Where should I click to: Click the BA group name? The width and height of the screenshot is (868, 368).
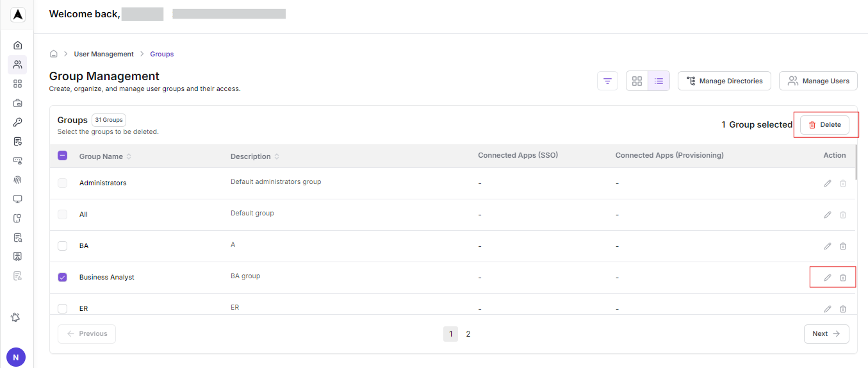(x=84, y=246)
